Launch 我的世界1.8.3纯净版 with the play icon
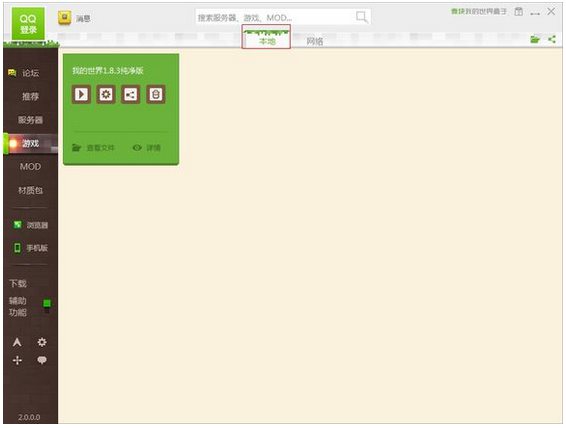The width and height of the screenshot is (566, 428). [81, 95]
